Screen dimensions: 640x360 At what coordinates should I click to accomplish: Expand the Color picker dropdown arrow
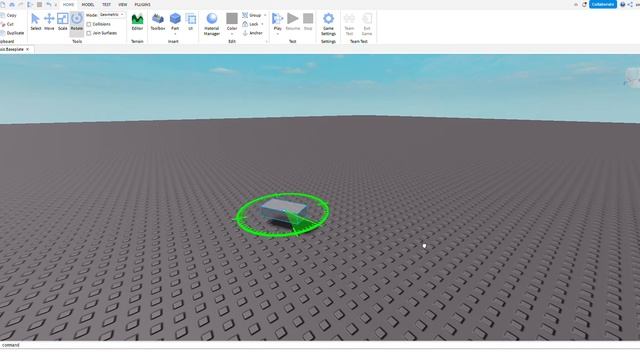[x=232, y=34]
